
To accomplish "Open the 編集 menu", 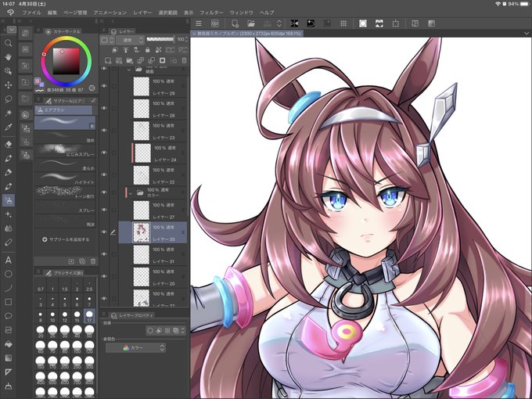I will (52, 13).
